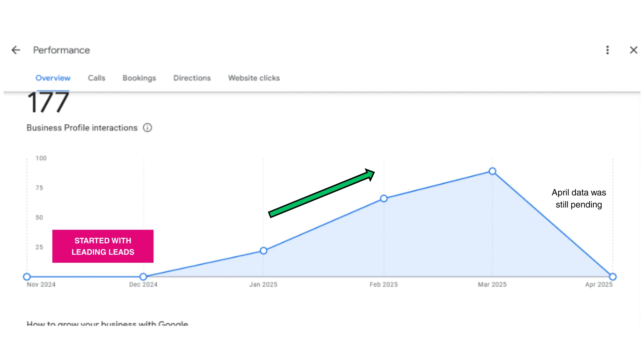Click the Nov 2024 data point
The height and width of the screenshot is (362, 644).
[x=27, y=277]
